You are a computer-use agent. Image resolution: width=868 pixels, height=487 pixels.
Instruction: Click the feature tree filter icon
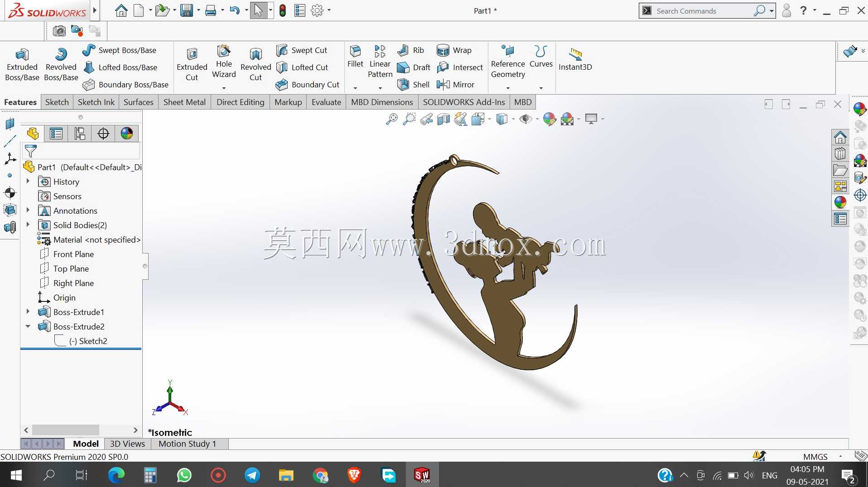tap(31, 151)
